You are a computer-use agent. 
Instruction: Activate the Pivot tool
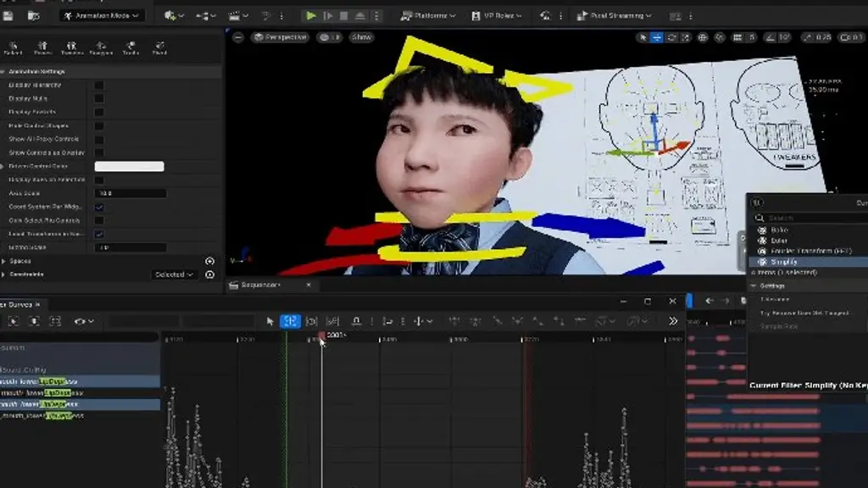click(x=159, y=48)
